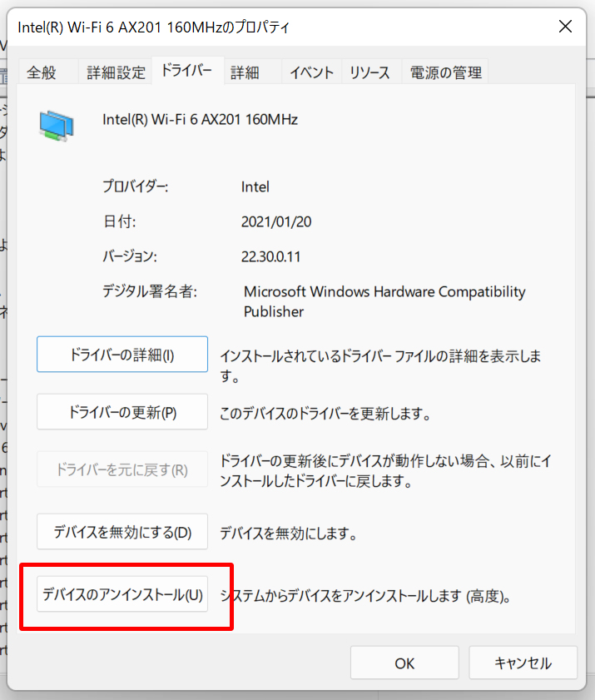Click ドライバーの更新(P) button
595x700 pixels.
pos(122,412)
